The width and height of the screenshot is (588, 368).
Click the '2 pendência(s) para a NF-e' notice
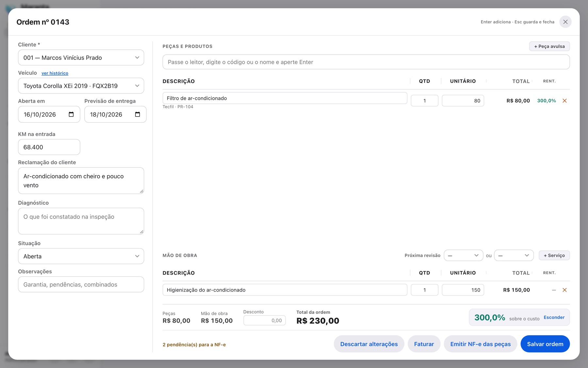click(194, 345)
